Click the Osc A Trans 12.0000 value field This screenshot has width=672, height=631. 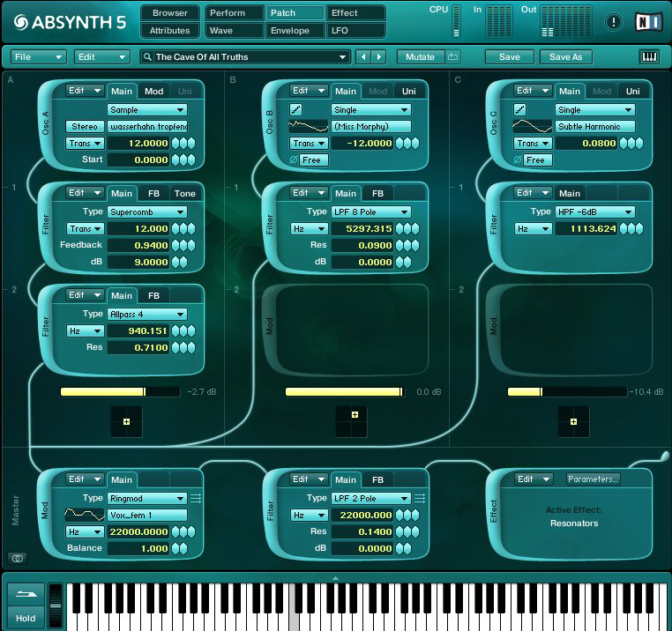(138, 144)
